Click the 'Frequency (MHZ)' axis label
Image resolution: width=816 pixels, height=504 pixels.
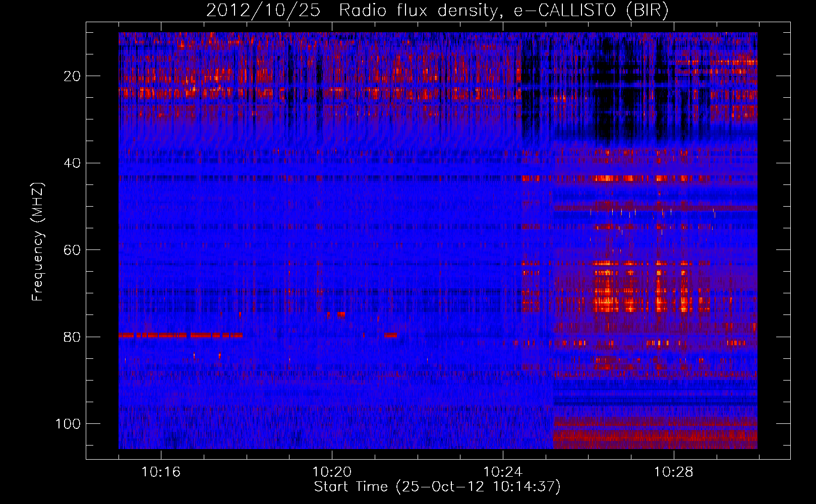38,241
